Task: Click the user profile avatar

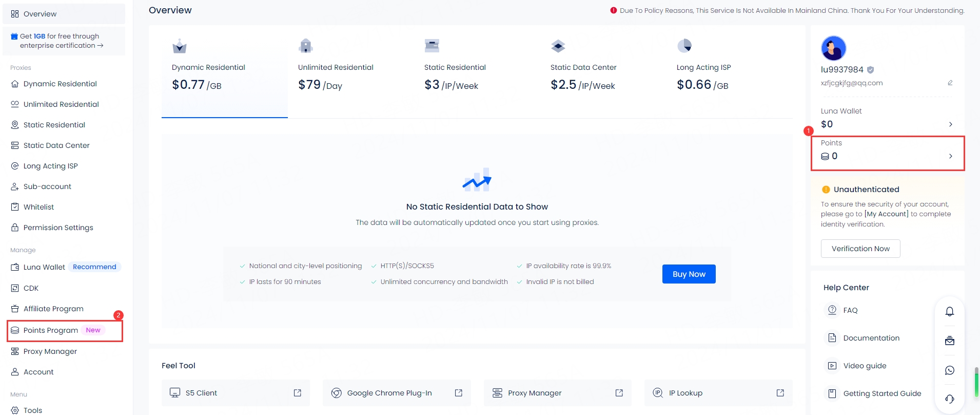Action: (x=833, y=48)
